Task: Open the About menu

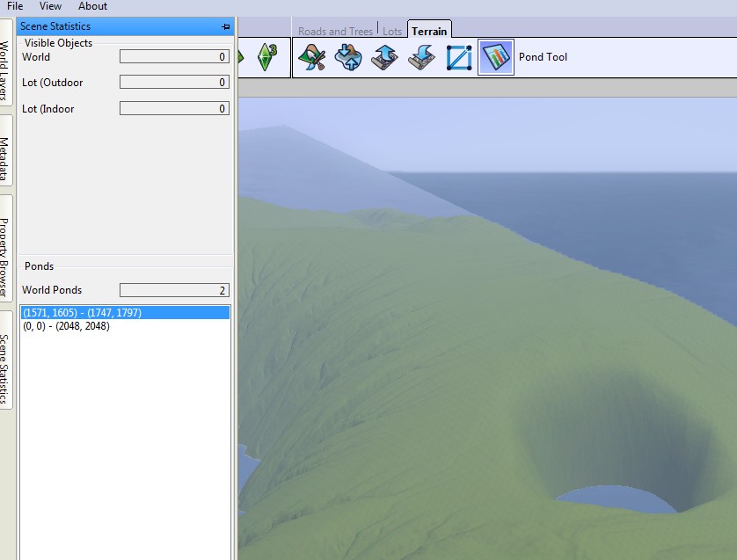Action: pos(92,6)
